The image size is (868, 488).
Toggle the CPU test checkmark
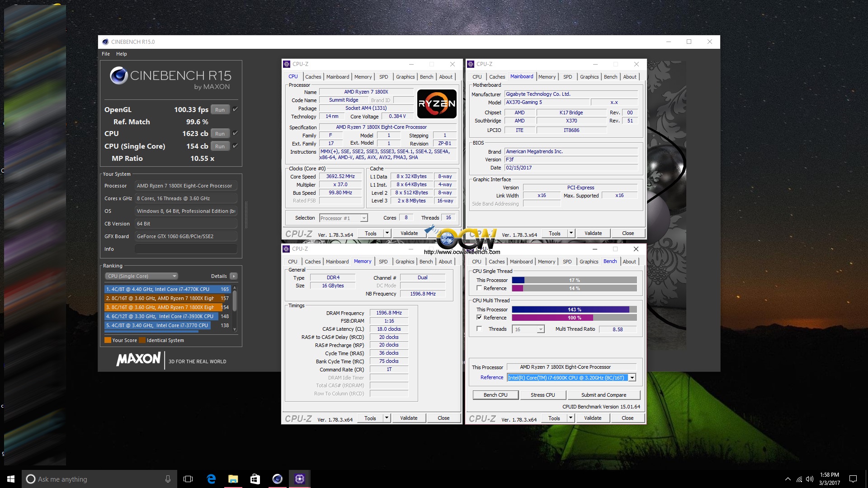click(235, 133)
